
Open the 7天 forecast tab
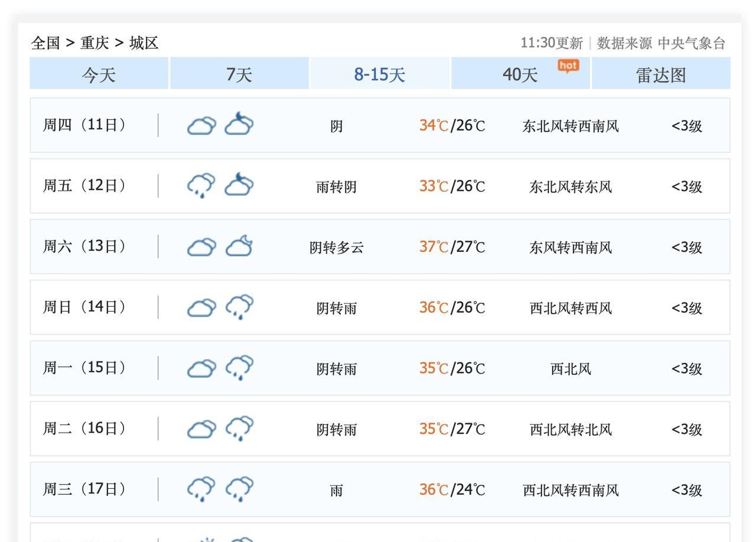[239, 74]
